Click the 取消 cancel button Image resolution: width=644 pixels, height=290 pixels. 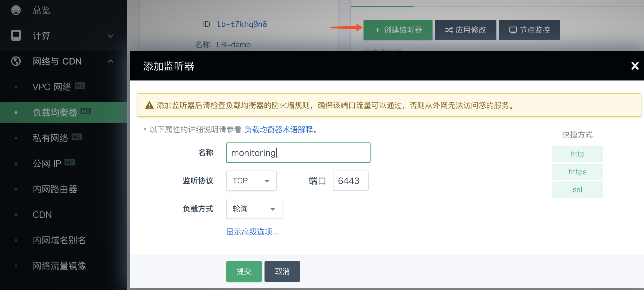[282, 271]
